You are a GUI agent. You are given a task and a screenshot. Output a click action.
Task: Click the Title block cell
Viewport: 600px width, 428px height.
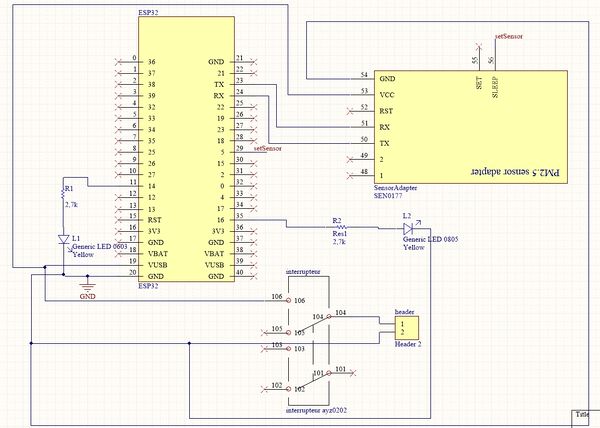pos(583,414)
